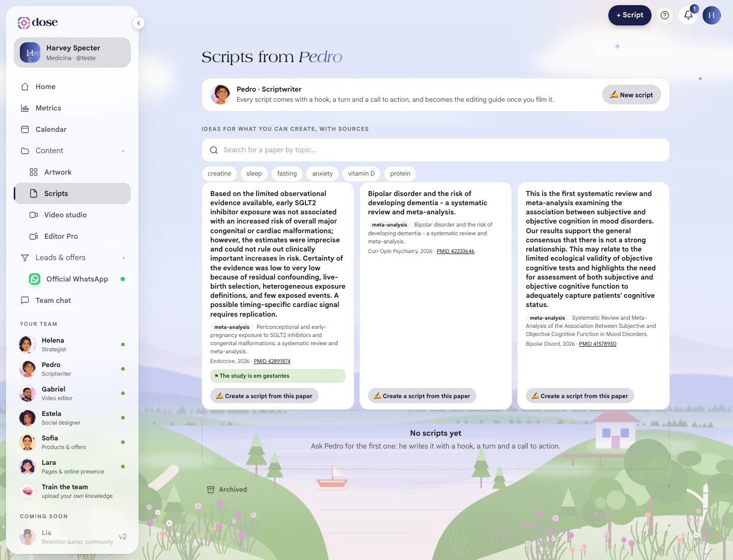This screenshot has width=733, height=560.
Task: Expand the Leads & offers section
Action: click(x=72, y=258)
